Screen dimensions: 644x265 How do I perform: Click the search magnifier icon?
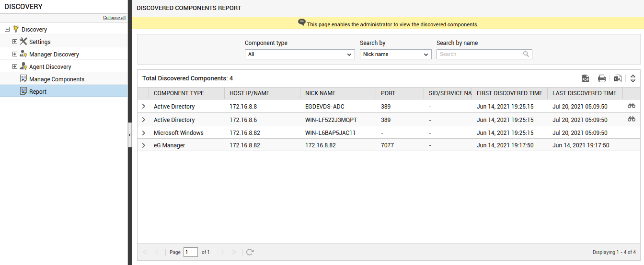point(526,54)
